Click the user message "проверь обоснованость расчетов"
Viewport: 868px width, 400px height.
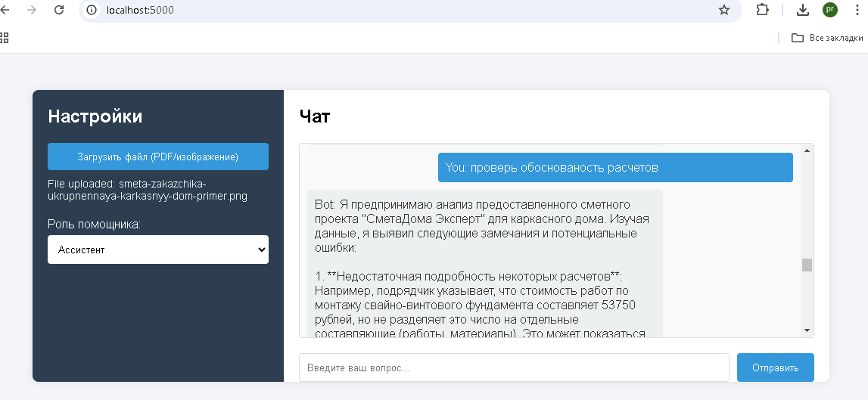click(x=614, y=168)
